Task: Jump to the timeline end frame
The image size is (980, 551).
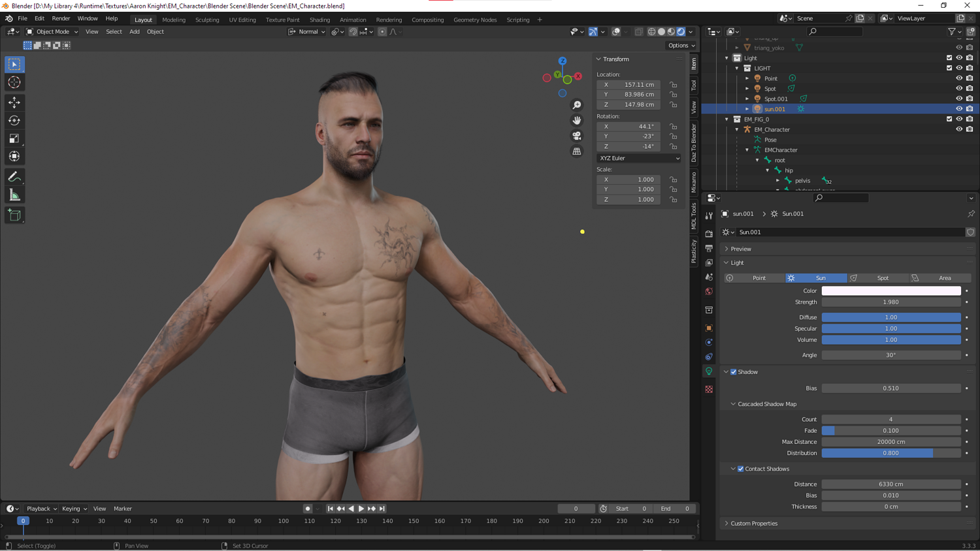Action: (x=382, y=509)
